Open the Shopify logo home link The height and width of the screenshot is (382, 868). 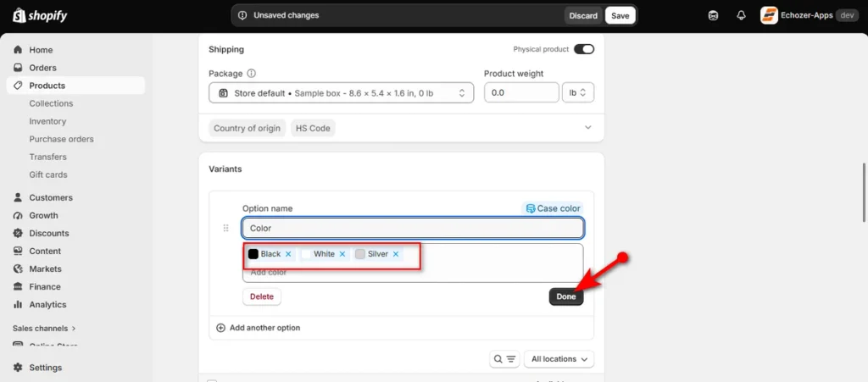tap(40, 15)
